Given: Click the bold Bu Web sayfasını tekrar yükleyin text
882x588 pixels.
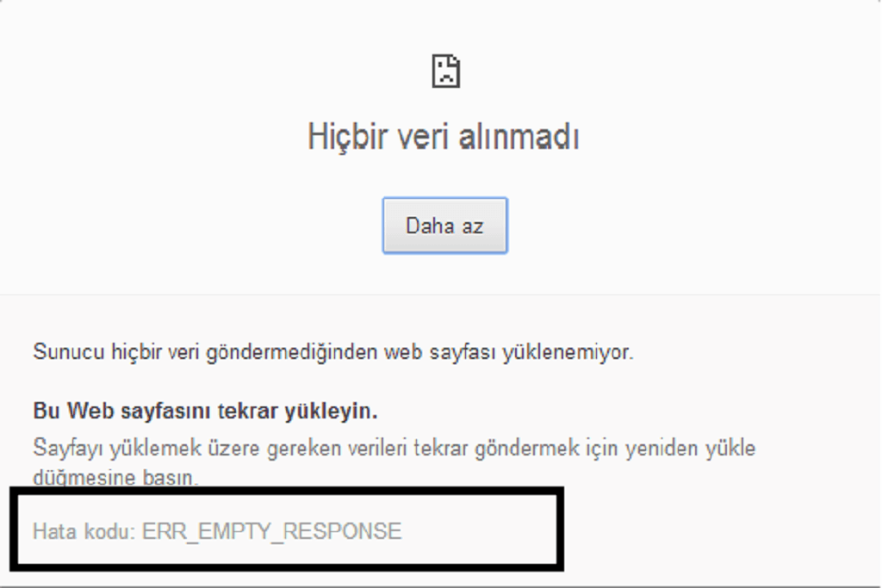Looking at the screenshot, I should pyautogui.click(x=205, y=411).
